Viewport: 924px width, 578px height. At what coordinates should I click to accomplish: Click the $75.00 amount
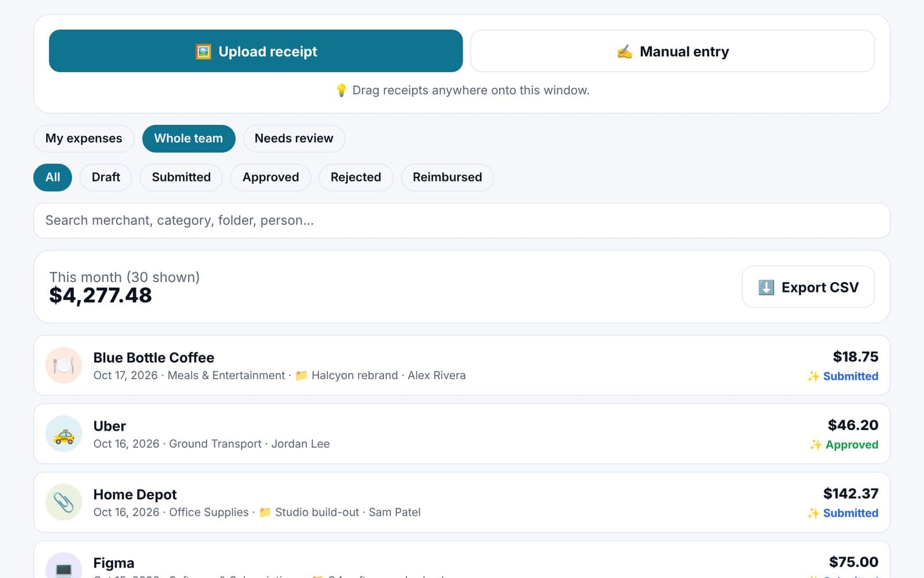click(854, 562)
